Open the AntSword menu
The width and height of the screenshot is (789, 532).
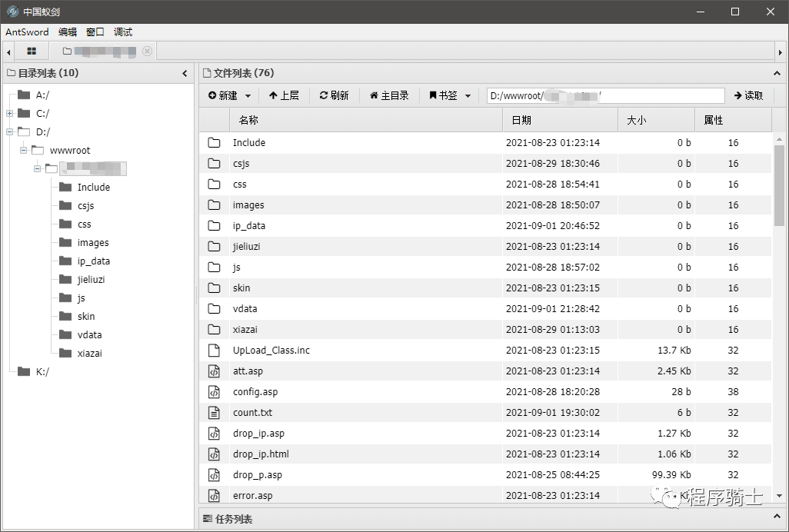(27, 32)
